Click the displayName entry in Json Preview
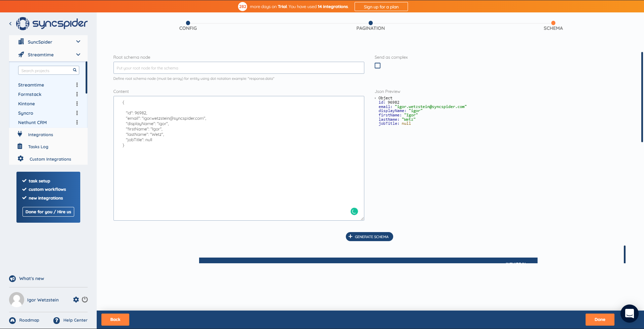The image size is (644, 329). pos(401,111)
